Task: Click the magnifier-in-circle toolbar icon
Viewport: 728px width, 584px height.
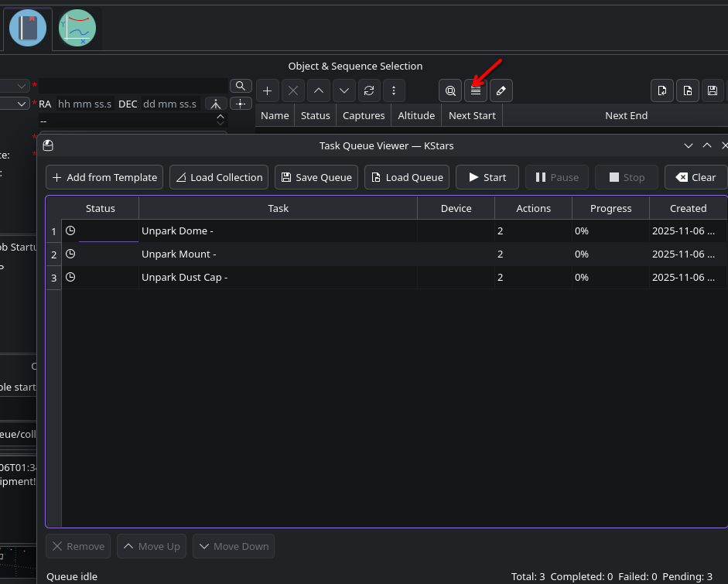Action: tap(450, 91)
